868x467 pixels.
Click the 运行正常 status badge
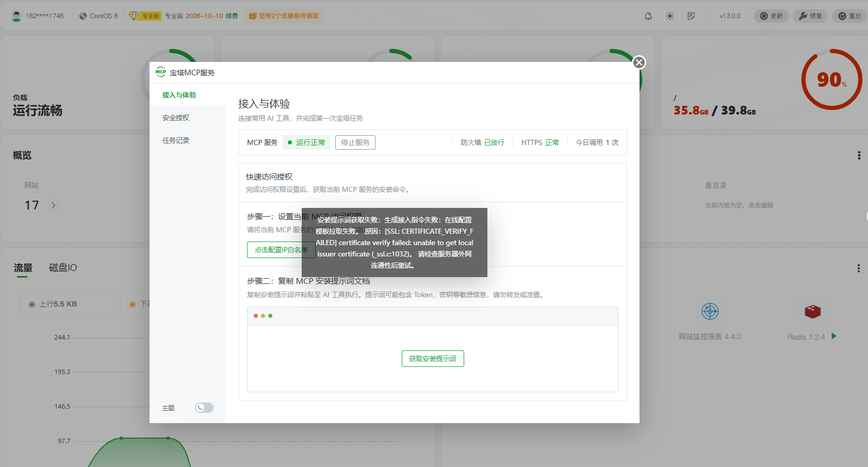(306, 142)
